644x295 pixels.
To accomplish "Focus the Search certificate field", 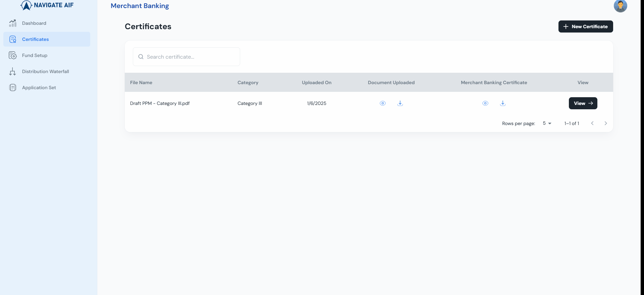I will [x=186, y=57].
